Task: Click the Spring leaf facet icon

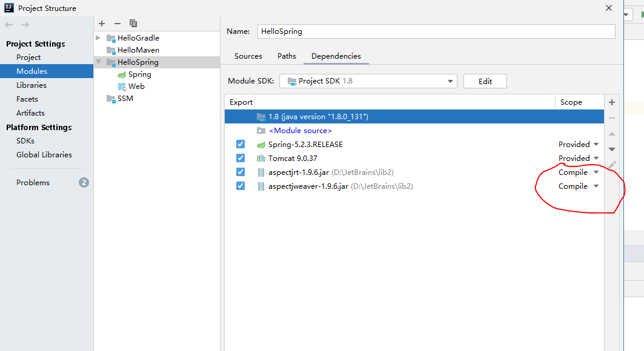Action: [122, 74]
